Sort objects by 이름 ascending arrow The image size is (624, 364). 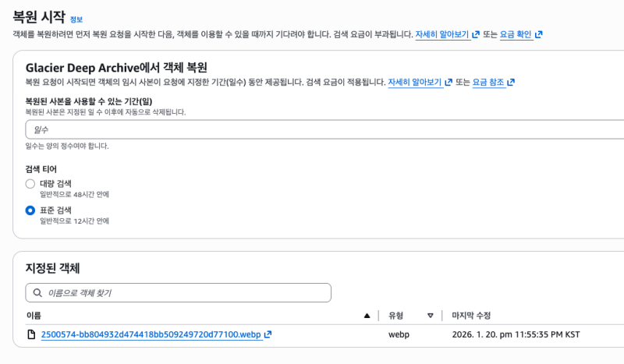tap(367, 316)
